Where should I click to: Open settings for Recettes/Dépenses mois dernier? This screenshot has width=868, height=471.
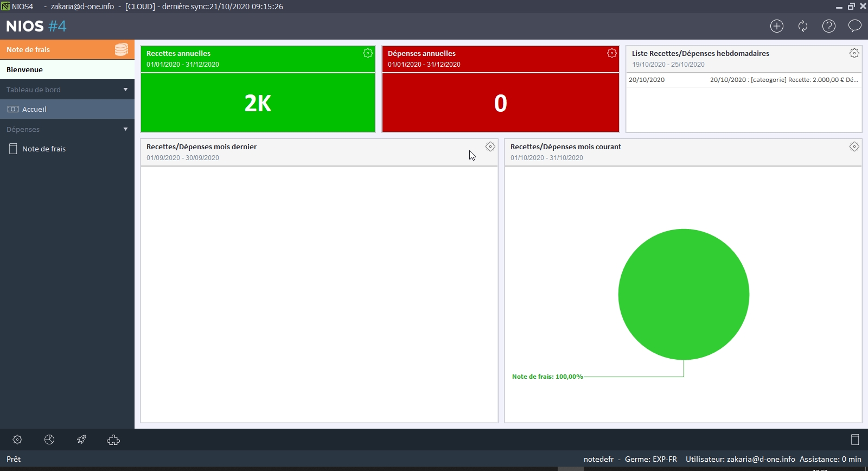click(x=490, y=147)
